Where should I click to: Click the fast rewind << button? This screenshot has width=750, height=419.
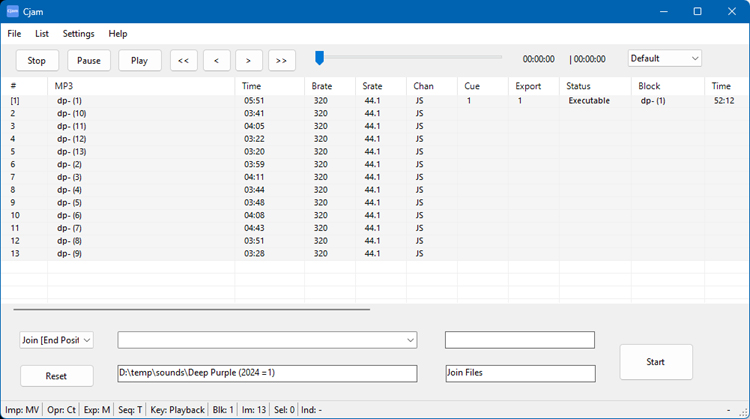[x=183, y=61]
